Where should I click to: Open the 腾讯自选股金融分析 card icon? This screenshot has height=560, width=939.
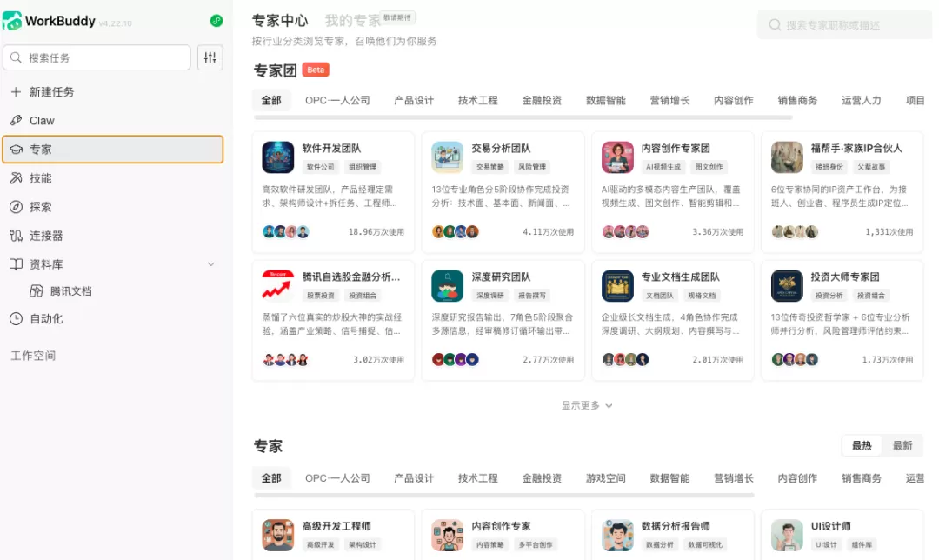(x=278, y=286)
